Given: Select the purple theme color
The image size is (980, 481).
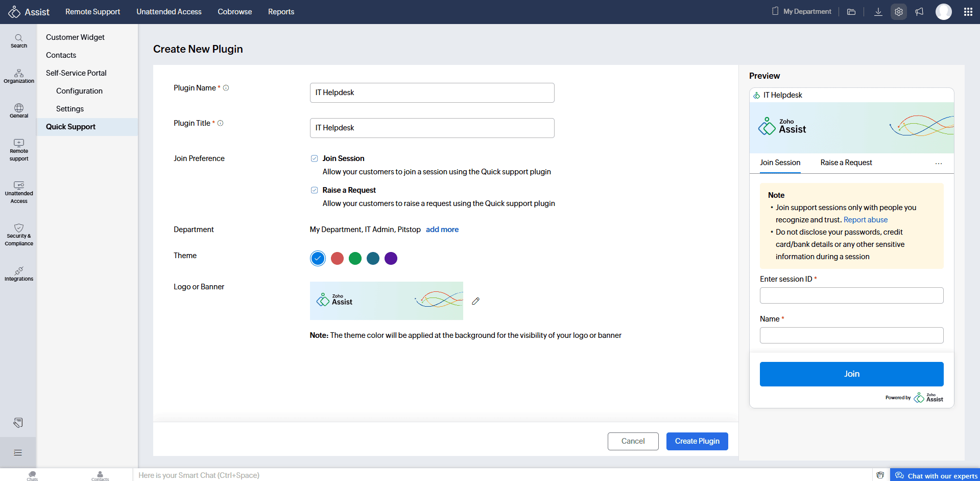Looking at the screenshot, I should [391, 259].
